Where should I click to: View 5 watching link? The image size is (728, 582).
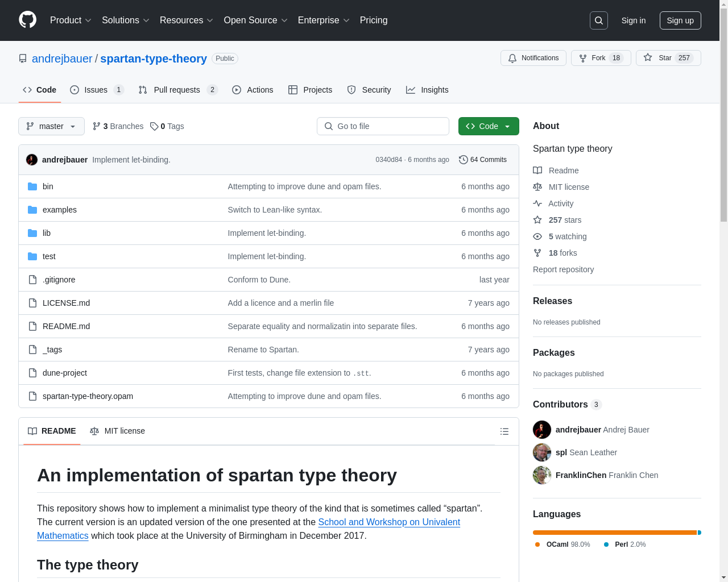560,236
